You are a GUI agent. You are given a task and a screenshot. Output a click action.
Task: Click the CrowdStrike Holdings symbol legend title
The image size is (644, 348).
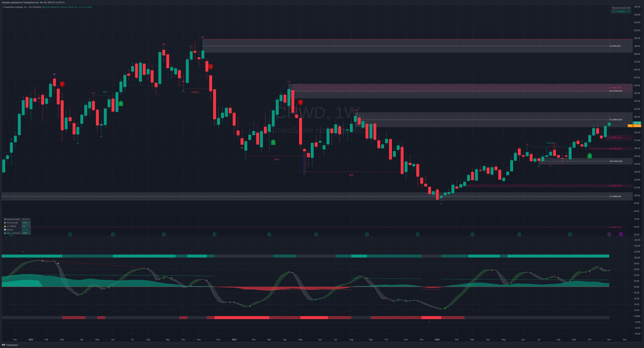(22, 7)
